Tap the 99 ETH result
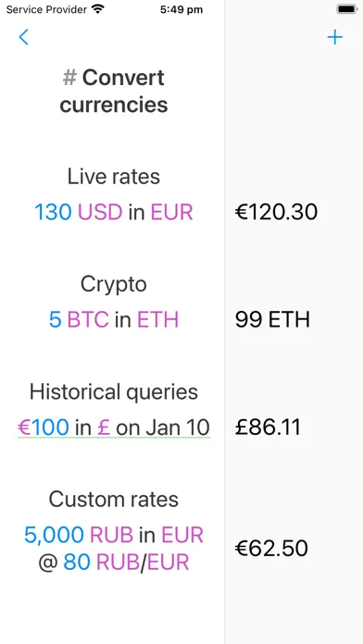Screen dimensions: 363x644 [x=272, y=319]
